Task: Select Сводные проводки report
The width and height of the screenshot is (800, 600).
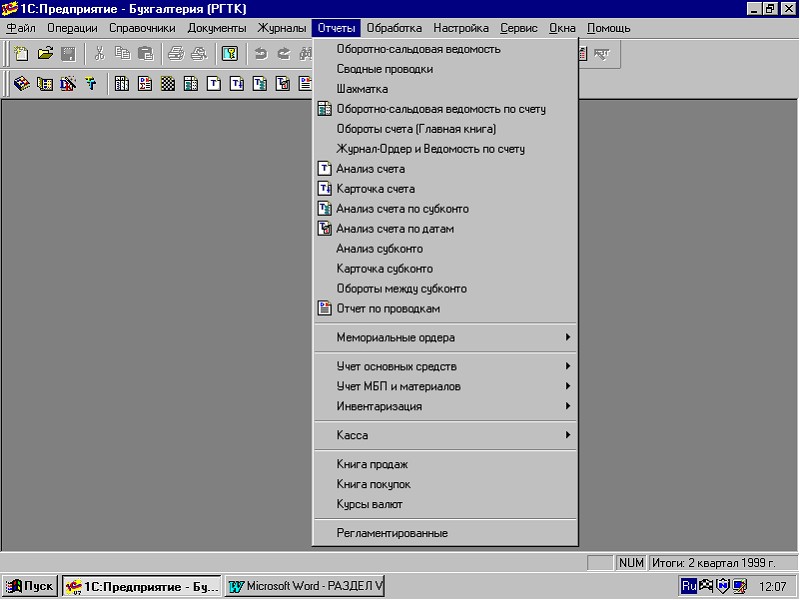Action: click(x=445, y=69)
